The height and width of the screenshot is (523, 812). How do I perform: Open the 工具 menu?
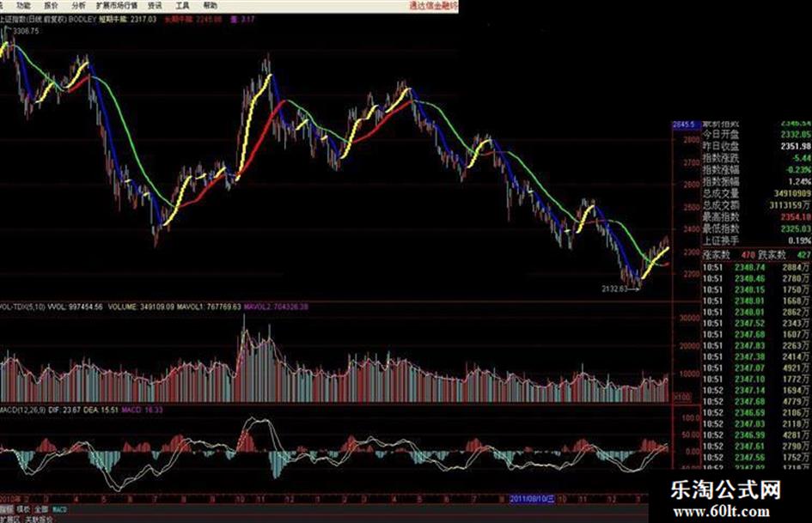pyautogui.click(x=182, y=6)
